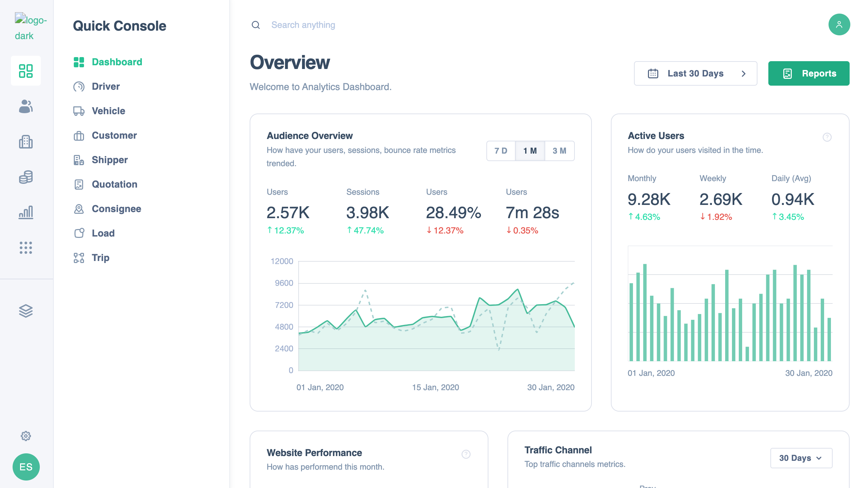The height and width of the screenshot is (488, 868).
Task: Open the Driver menu item
Action: (106, 86)
